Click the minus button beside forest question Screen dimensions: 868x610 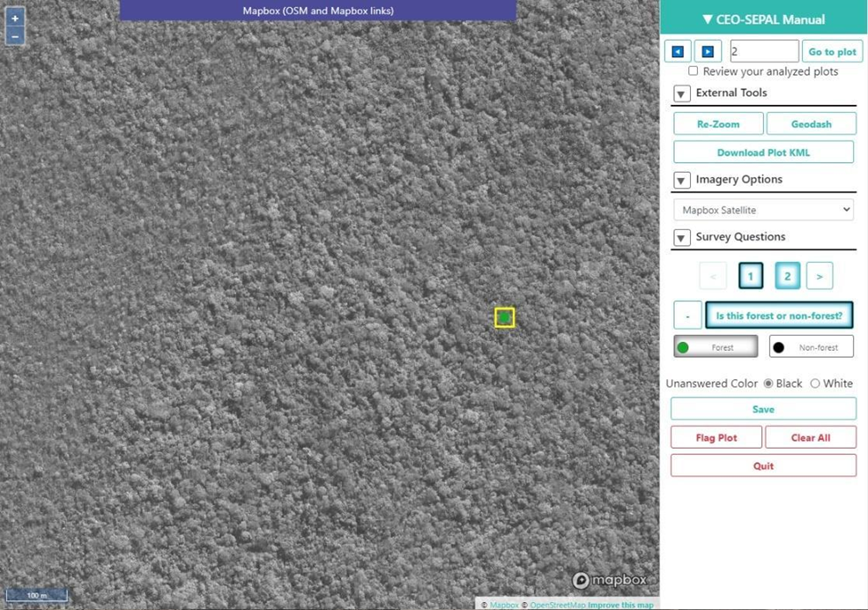tap(687, 316)
